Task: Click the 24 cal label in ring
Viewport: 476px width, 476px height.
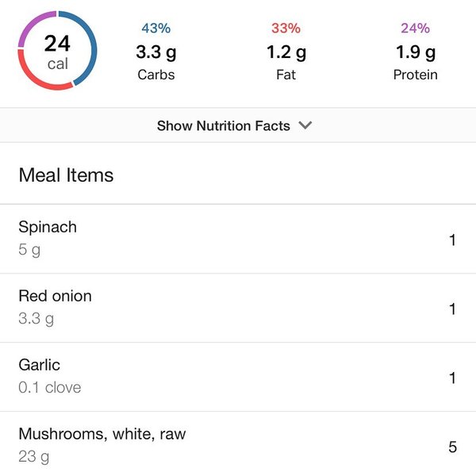Action: (57, 52)
